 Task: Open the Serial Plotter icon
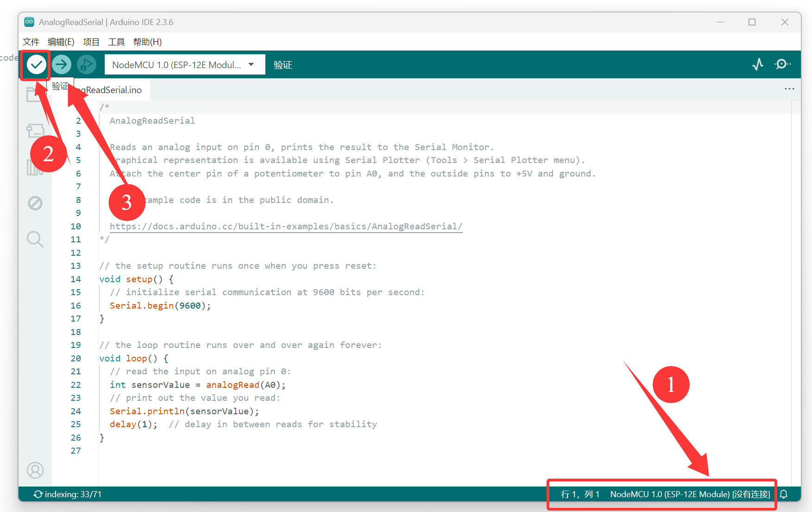758,64
